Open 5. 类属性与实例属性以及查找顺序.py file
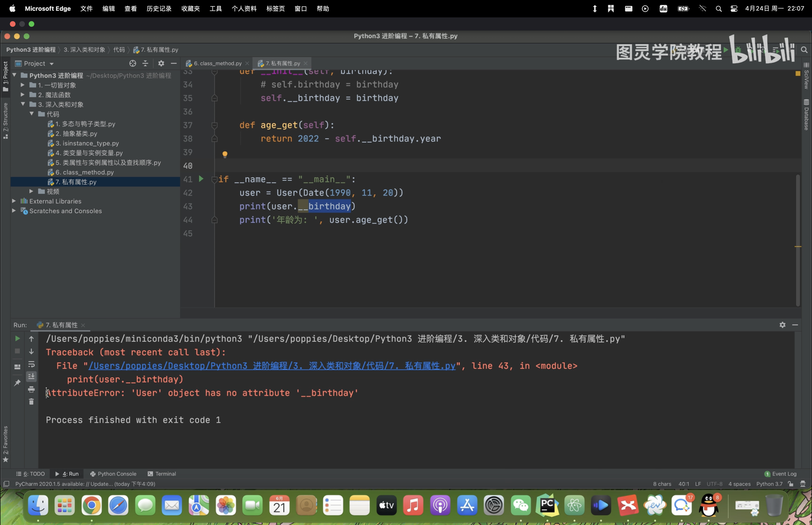This screenshot has height=525, width=812. (x=108, y=163)
